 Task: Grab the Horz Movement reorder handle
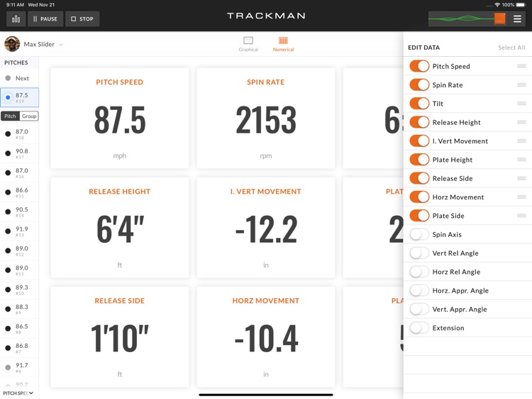pos(521,197)
